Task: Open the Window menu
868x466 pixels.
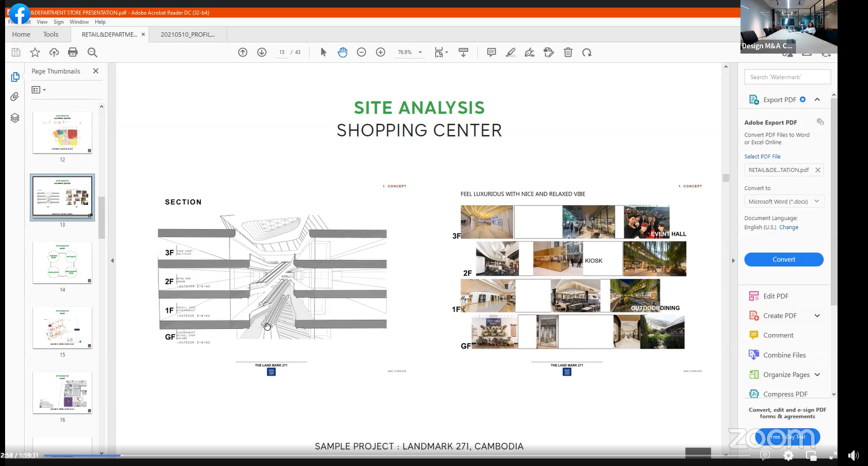Action: point(79,22)
